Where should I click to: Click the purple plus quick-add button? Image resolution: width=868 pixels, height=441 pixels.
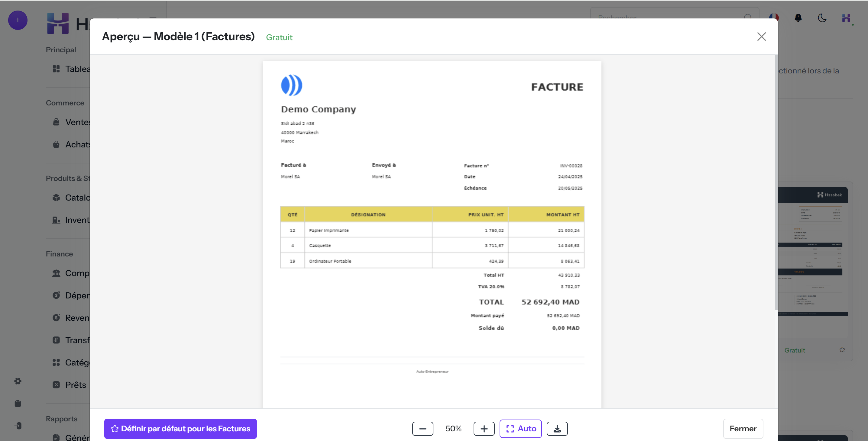pyautogui.click(x=18, y=20)
